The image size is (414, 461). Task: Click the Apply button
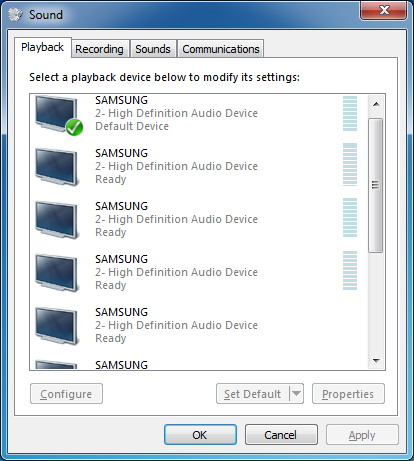(362, 435)
